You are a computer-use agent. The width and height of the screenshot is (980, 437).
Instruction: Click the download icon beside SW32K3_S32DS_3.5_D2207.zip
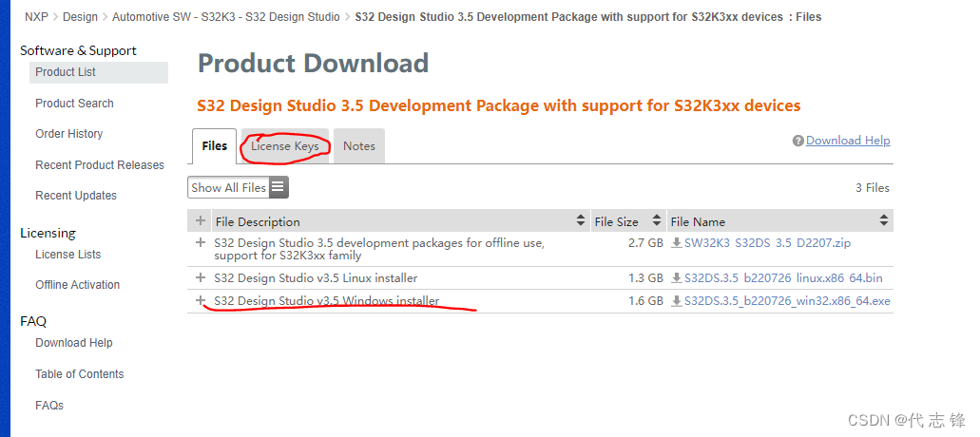pos(676,243)
